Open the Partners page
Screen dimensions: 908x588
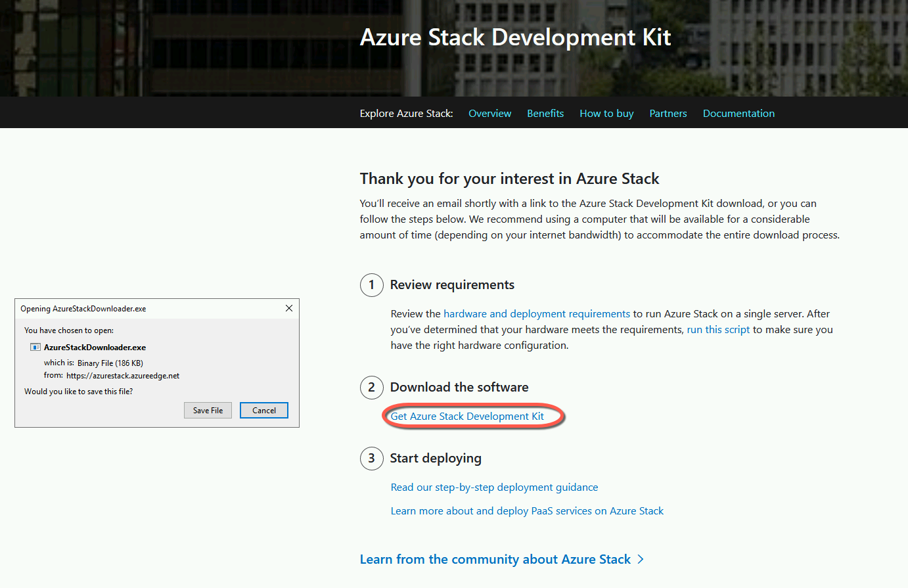668,113
